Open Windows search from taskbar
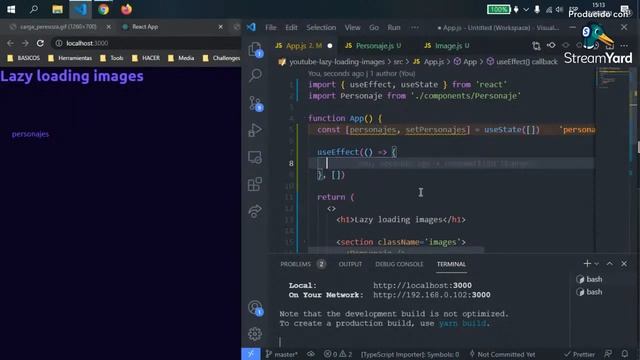This screenshot has width=640, height=360. coord(34,9)
